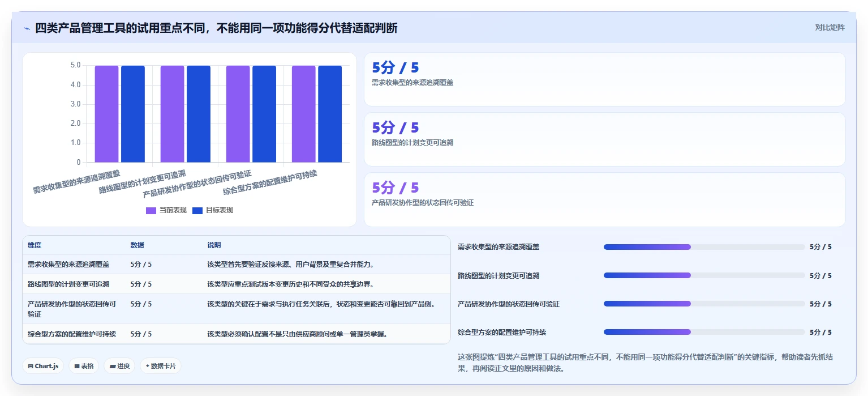This screenshot has width=868, height=396.
Task: Click the blue bar for 综合型方案的配置维护可持续
Action: click(330, 114)
